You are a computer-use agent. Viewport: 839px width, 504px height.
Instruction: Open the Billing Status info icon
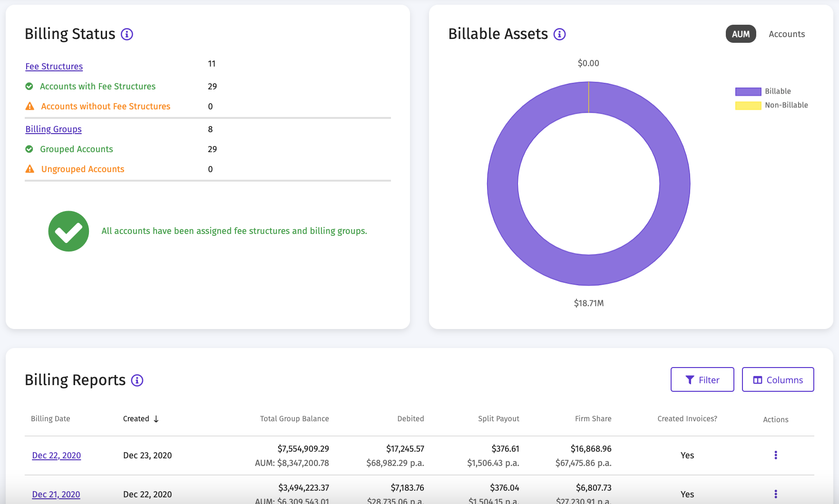pos(127,34)
